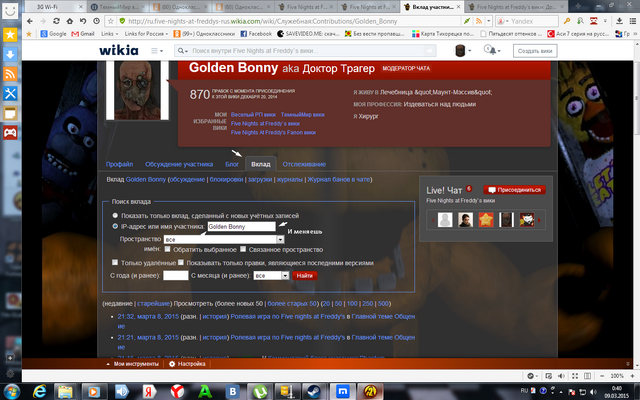
Task: Open the blue tools icon in the sidebar
Action: (10, 93)
